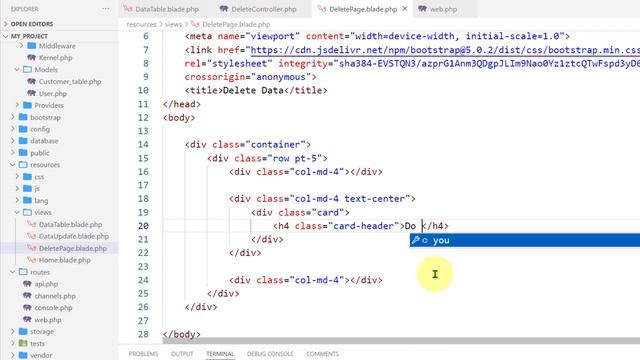This screenshot has height=360, width=640.
Task: Expand OPEN EDITORS section
Action: [6, 24]
